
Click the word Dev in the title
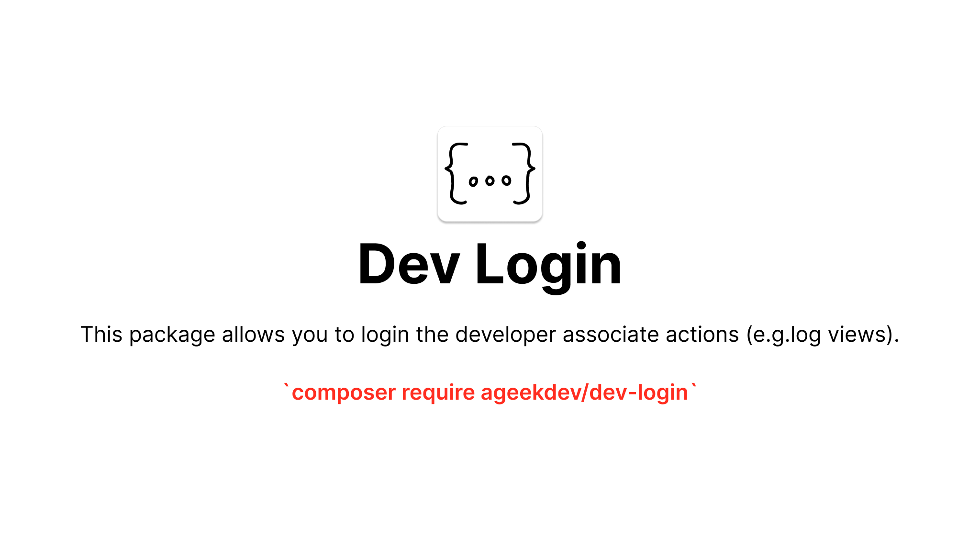pyautogui.click(x=409, y=265)
